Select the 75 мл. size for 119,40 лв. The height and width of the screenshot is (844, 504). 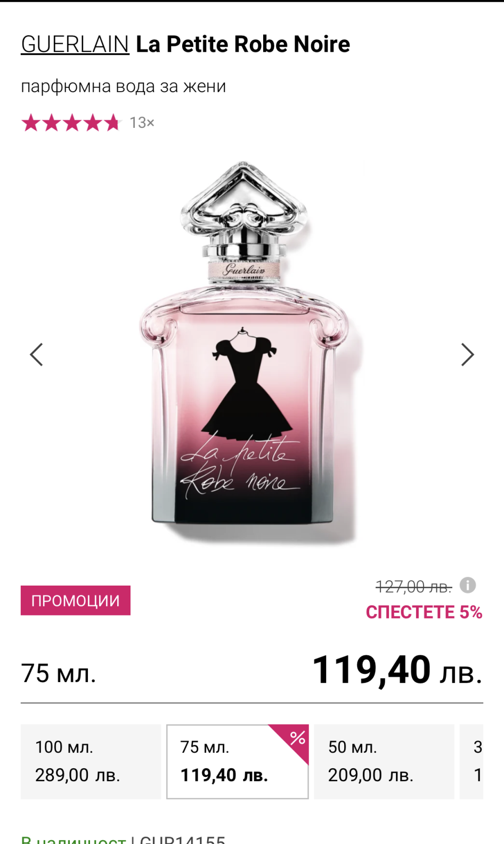point(238,761)
